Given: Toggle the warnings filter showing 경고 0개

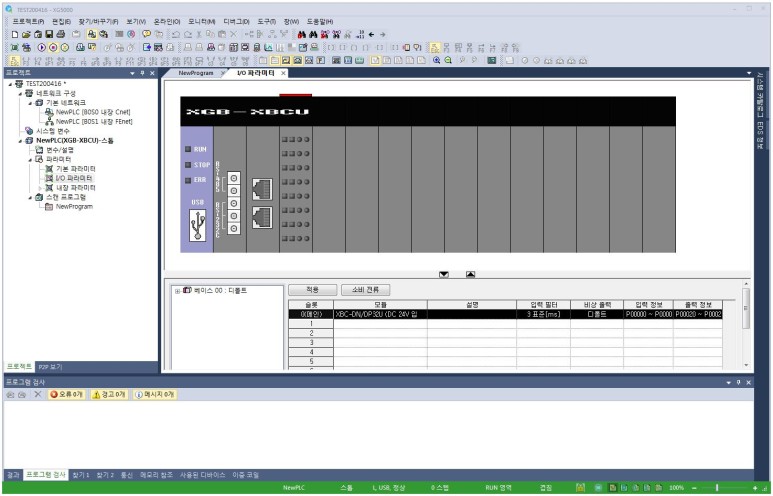Looking at the screenshot, I should pos(109,394).
